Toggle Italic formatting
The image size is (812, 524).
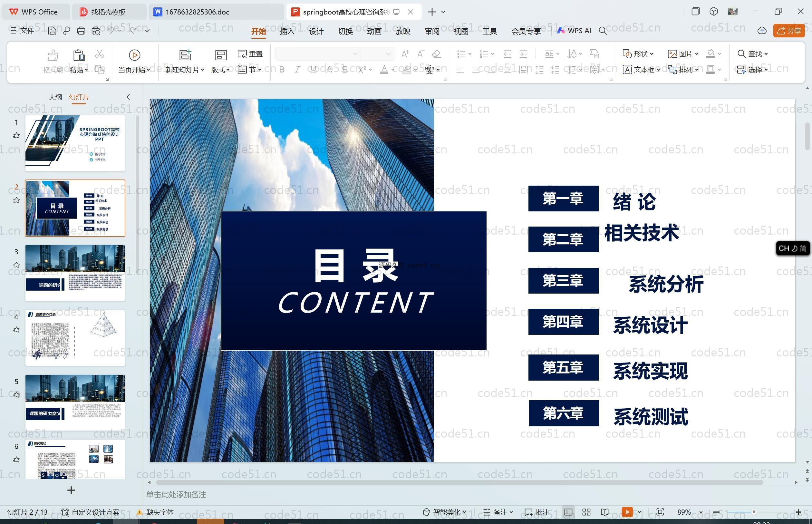297,70
